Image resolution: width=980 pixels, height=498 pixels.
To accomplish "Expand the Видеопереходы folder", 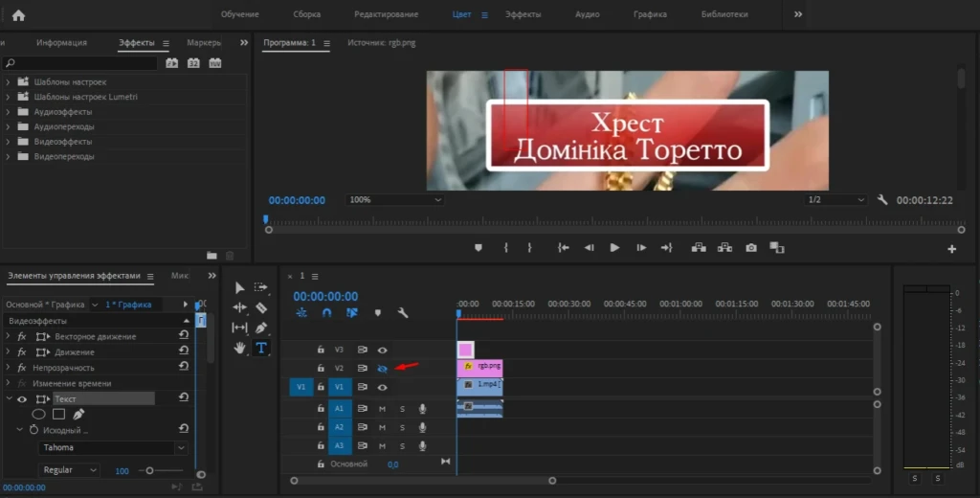I will [8, 156].
